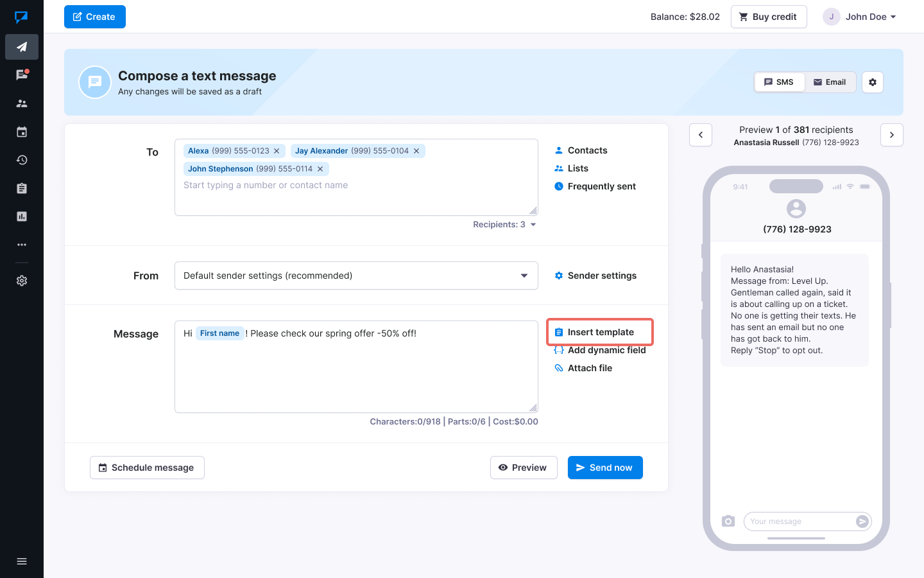Click the Send now button
The width and height of the screenshot is (924, 578).
point(604,468)
